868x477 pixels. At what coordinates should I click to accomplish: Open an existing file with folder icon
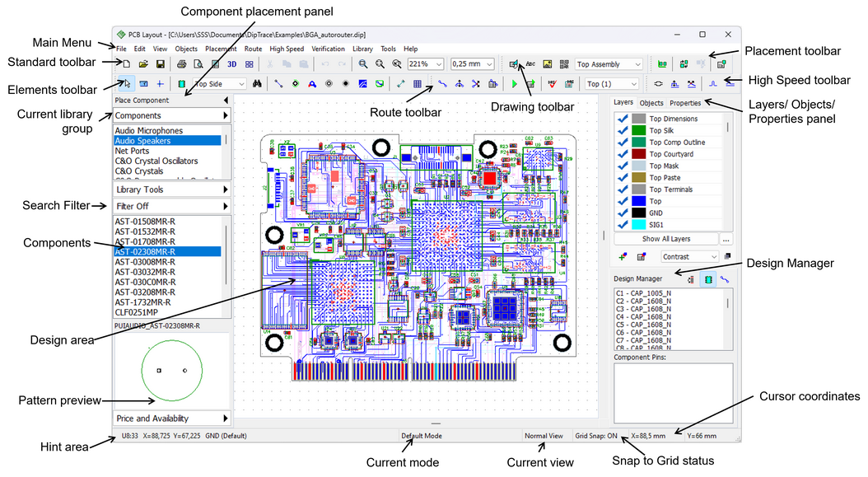coord(143,64)
